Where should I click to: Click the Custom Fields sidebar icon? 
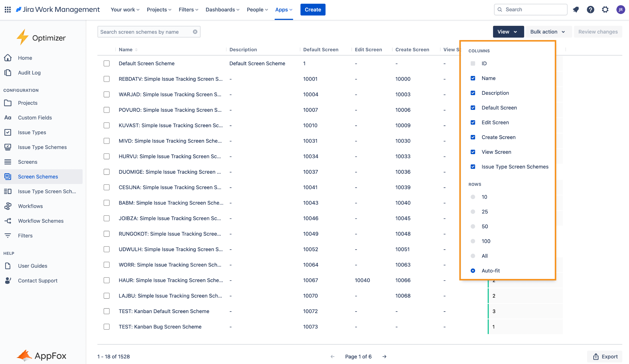[x=8, y=118]
